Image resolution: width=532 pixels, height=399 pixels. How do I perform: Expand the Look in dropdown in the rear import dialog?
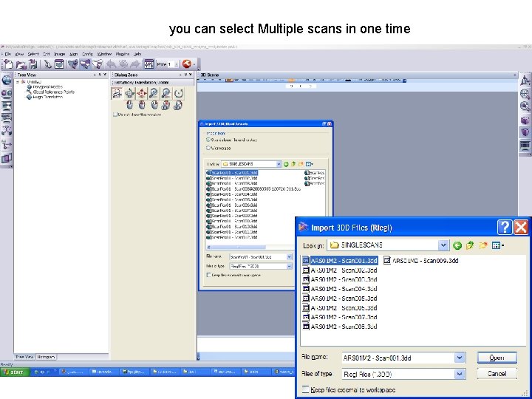coord(279,164)
